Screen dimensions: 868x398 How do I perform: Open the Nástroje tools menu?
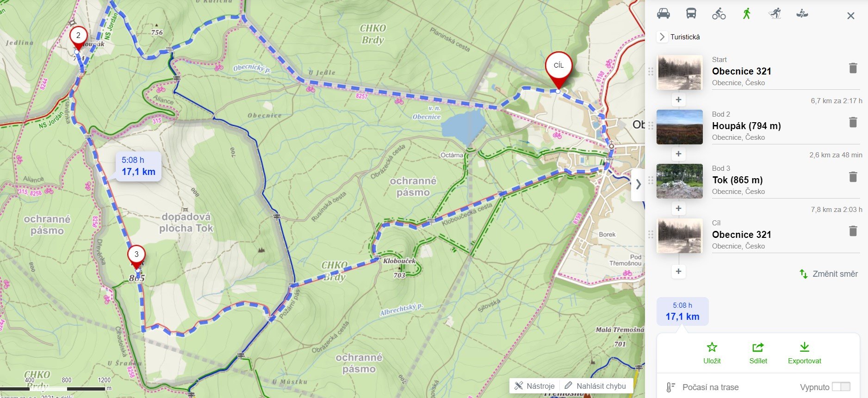(x=534, y=386)
